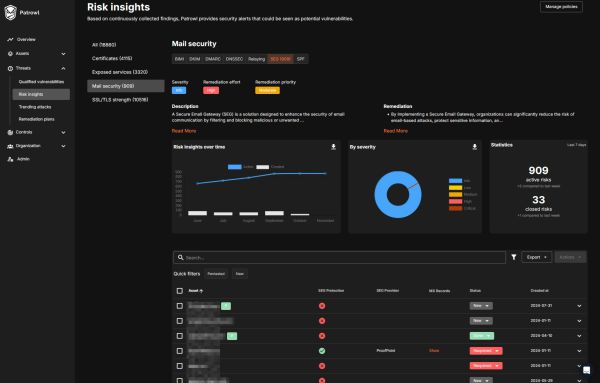Check the first asset row checkbox

(x=179, y=306)
